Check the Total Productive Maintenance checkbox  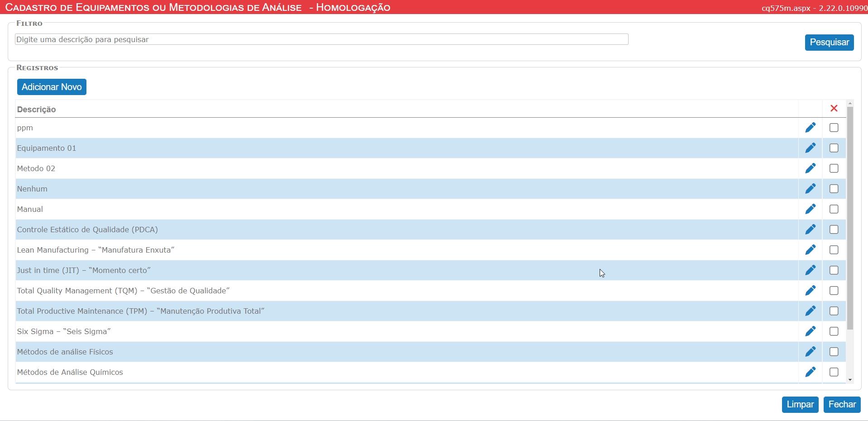(x=834, y=311)
